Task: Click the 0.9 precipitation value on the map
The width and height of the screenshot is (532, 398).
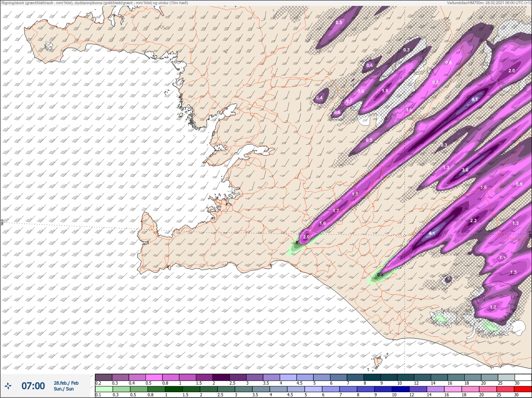Action: click(519, 184)
